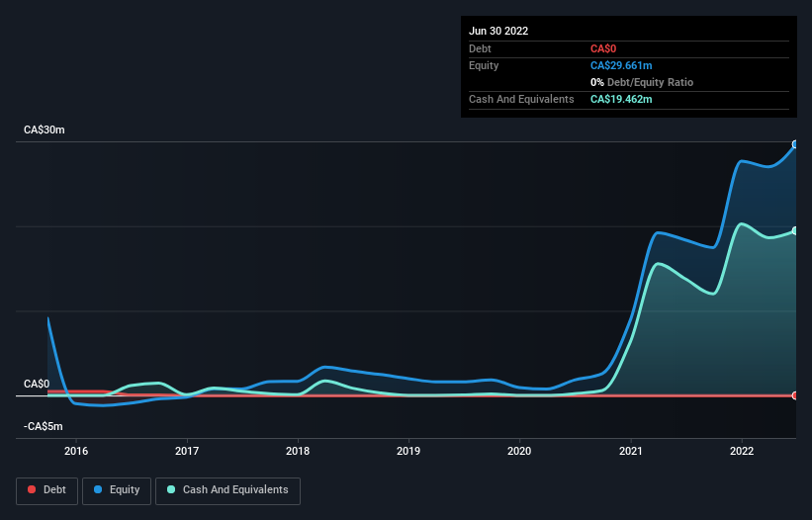Toggle the Debt legend series
This screenshot has height=520, width=812.
click(x=46, y=490)
